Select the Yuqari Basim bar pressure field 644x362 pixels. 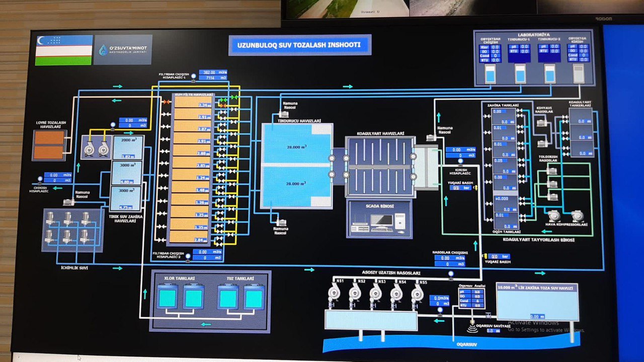pos(460,188)
